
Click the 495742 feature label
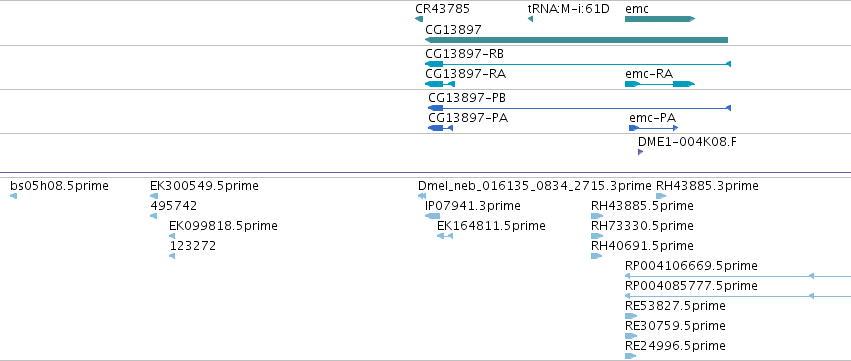[174, 206]
